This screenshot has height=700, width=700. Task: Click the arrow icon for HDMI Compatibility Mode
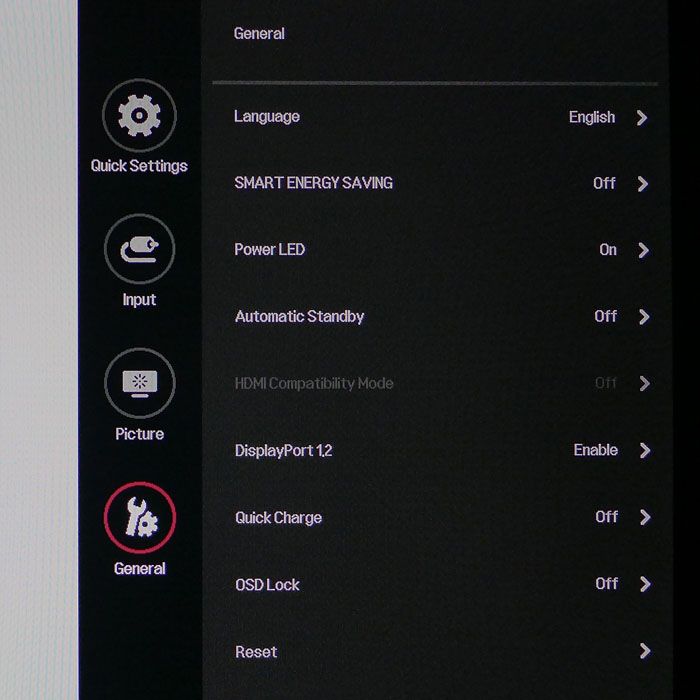coord(644,383)
